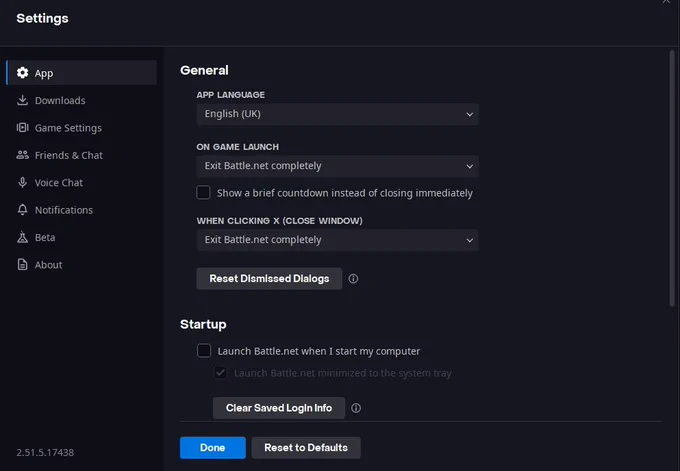This screenshot has width=680, height=471.
Task: Go to Downloads settings
Action: [x=82, y=100]
